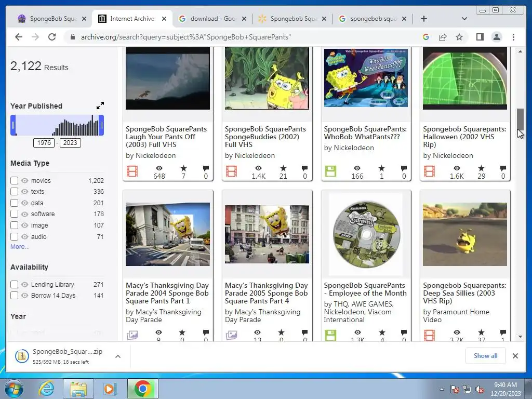
Task: Close the downloads bar with the X
Action: pos(515,356)
